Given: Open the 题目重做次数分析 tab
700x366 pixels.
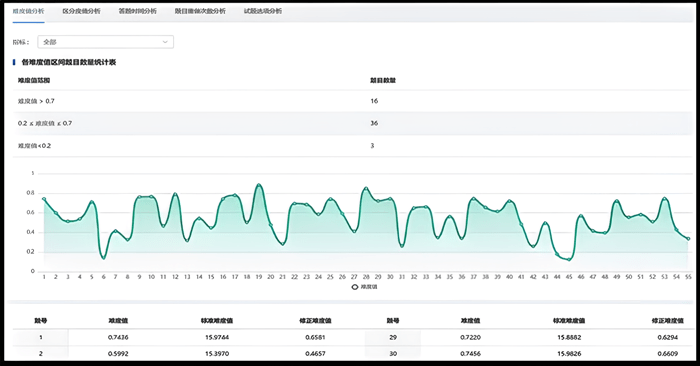Looking at the screenshot, I should (200, 11).
